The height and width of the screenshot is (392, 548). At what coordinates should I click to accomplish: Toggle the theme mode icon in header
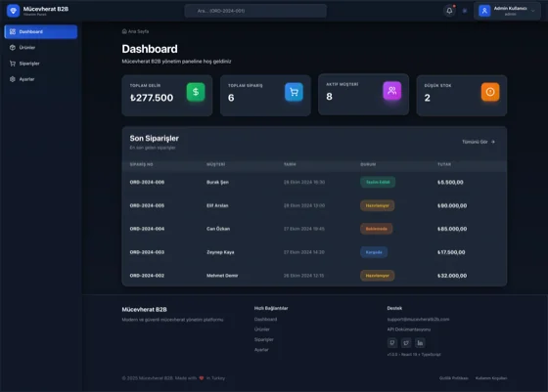465,11
